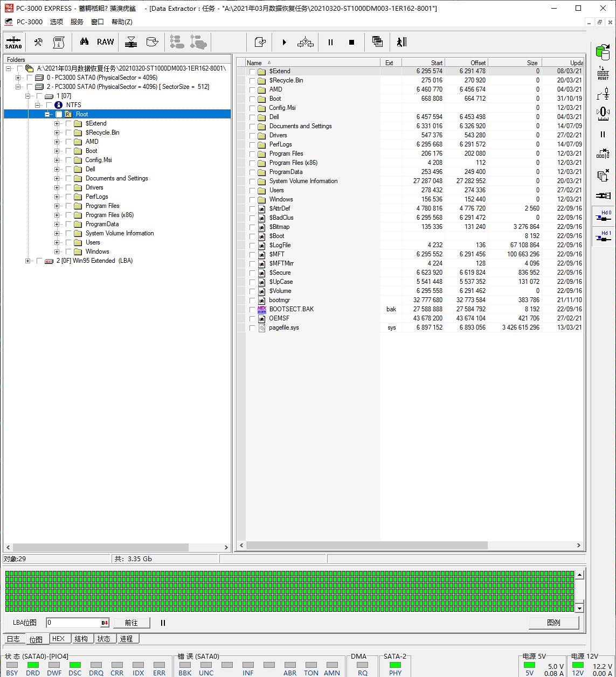Screen dimensions: 616x677
Task: Click the 图例 legend button
Action: tap(553, 623)
